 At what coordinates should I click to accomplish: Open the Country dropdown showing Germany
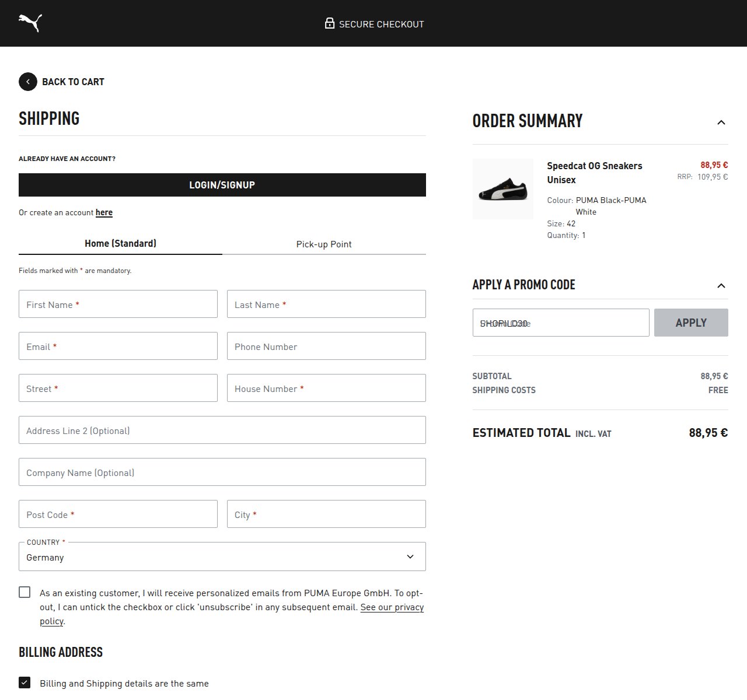(222, 556)
